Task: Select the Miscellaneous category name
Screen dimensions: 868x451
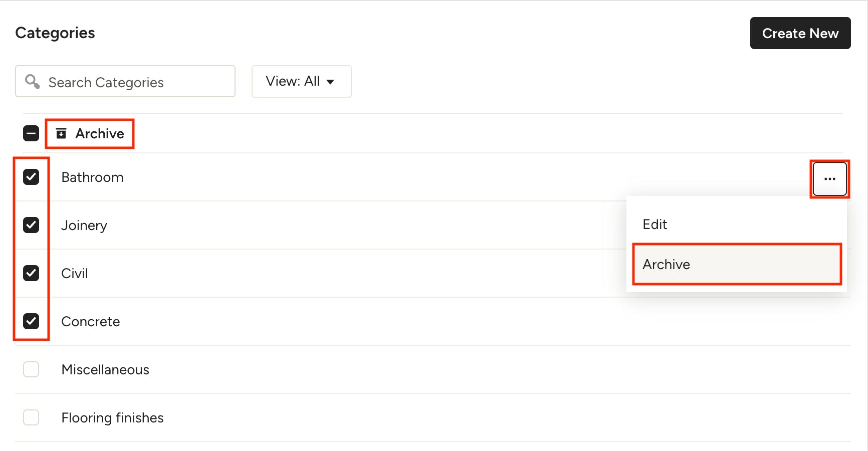Action: tap(105, 370)
